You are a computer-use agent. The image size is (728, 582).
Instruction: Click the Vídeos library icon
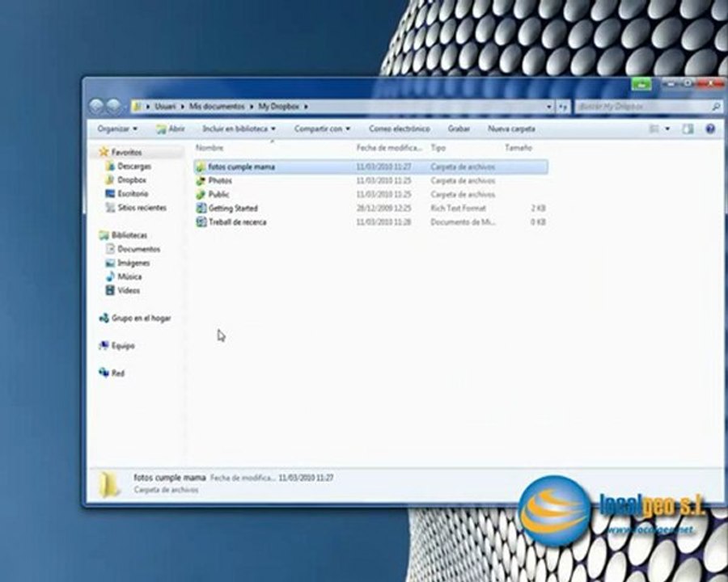[x=110, y=290]
